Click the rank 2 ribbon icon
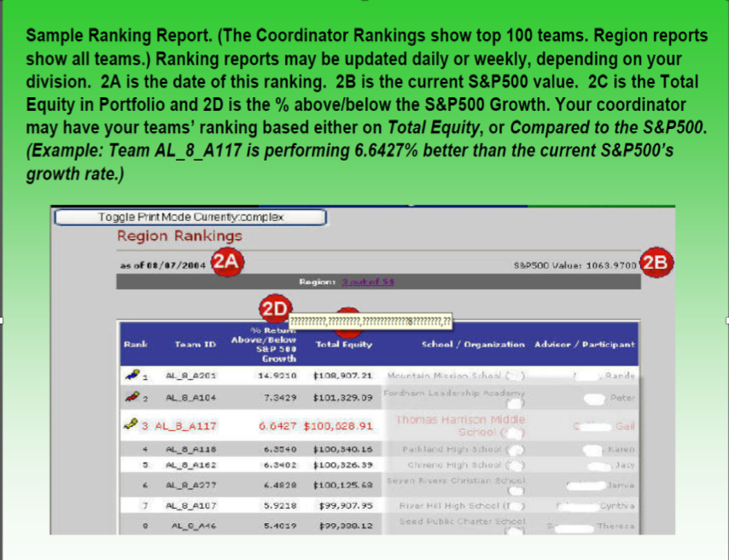Image resolution: width=729 pixels, height=560 pixels. click(131, 397)
